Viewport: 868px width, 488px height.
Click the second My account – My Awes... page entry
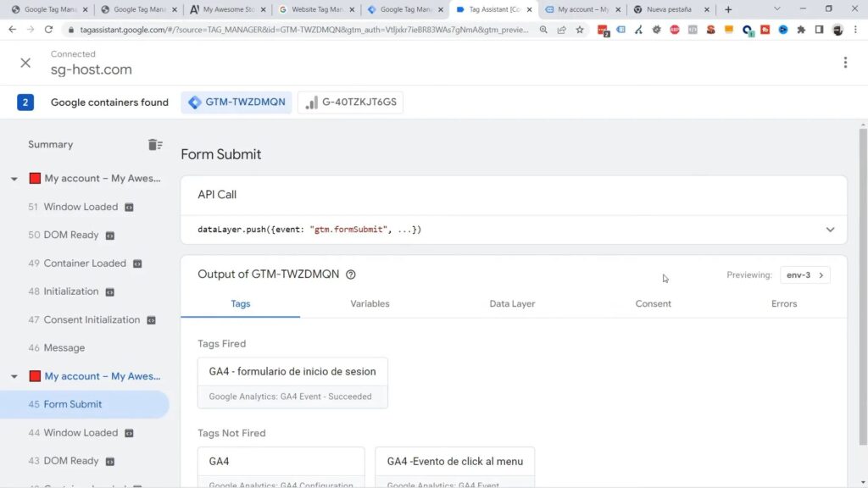pyautogui.click(x=103, y=376)
